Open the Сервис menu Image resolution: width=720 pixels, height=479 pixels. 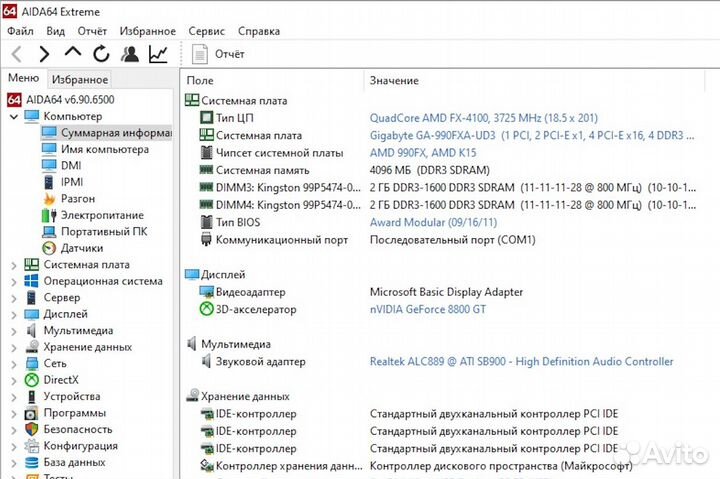point(207,31)
